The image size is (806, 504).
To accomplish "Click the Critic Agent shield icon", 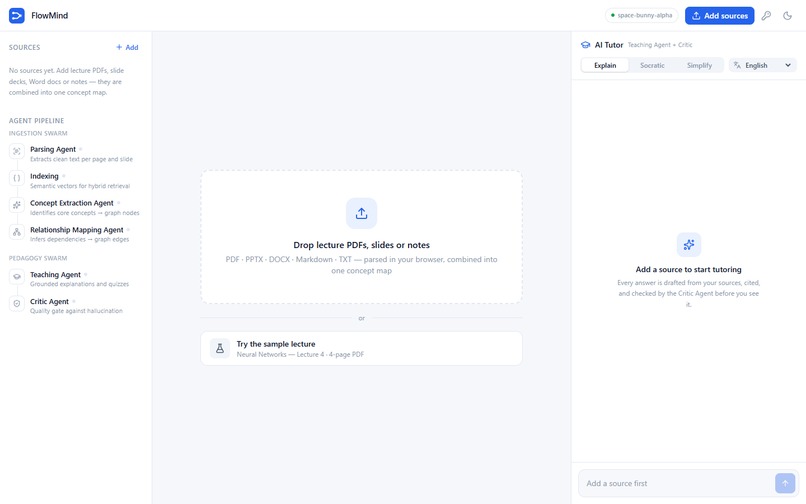I will pyautogui.click(x=17, y=303).
